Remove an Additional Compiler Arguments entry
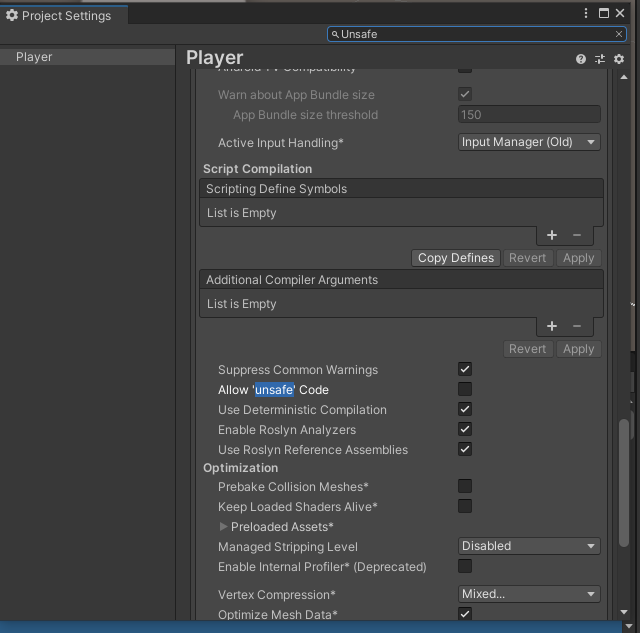The height and width of the screenshot is (633, 640). 577,326
